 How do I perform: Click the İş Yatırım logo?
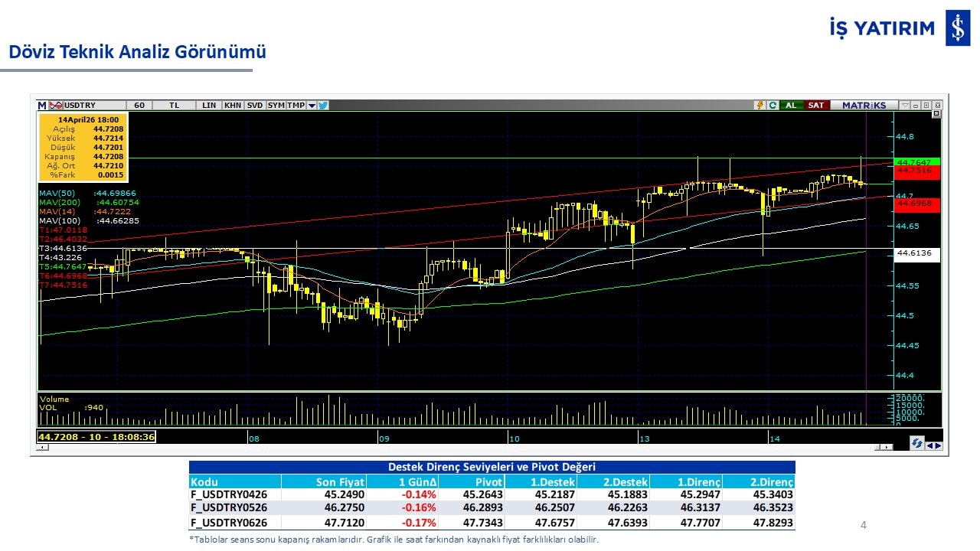(957, 28)
